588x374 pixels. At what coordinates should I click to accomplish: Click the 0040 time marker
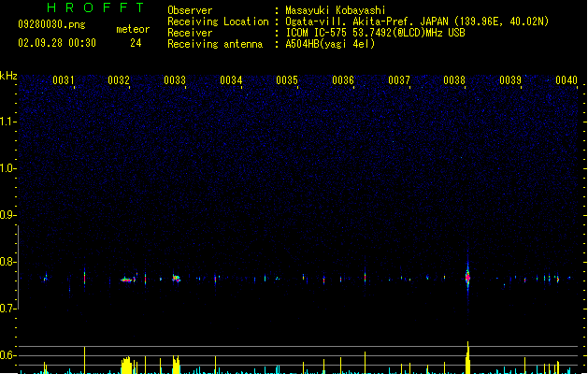click(x=566, y=80)
